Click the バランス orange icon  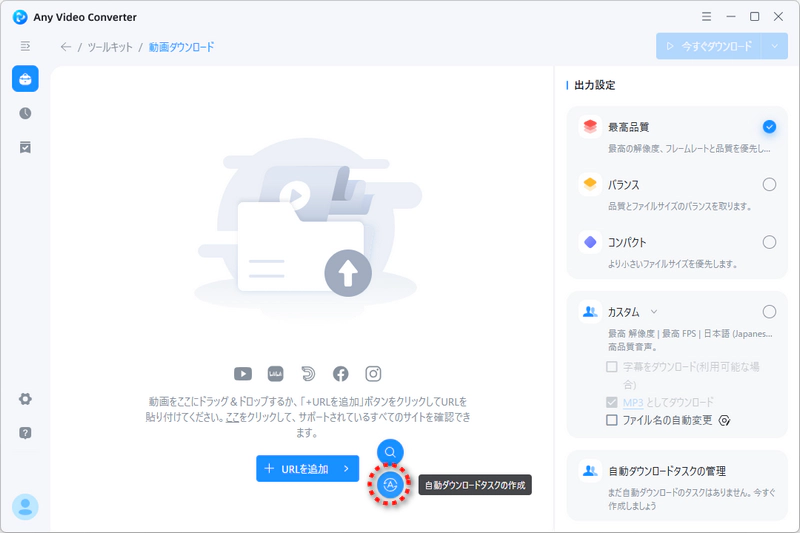pos(590,184)
